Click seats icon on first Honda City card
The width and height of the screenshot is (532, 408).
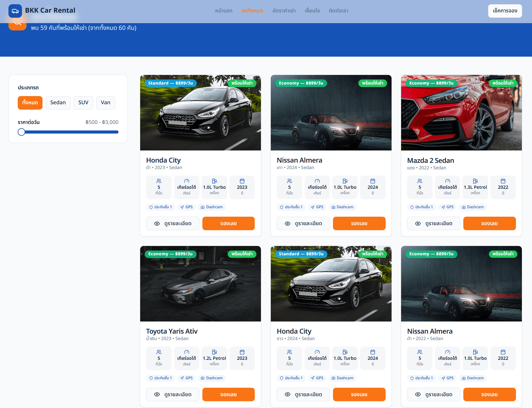159,181
